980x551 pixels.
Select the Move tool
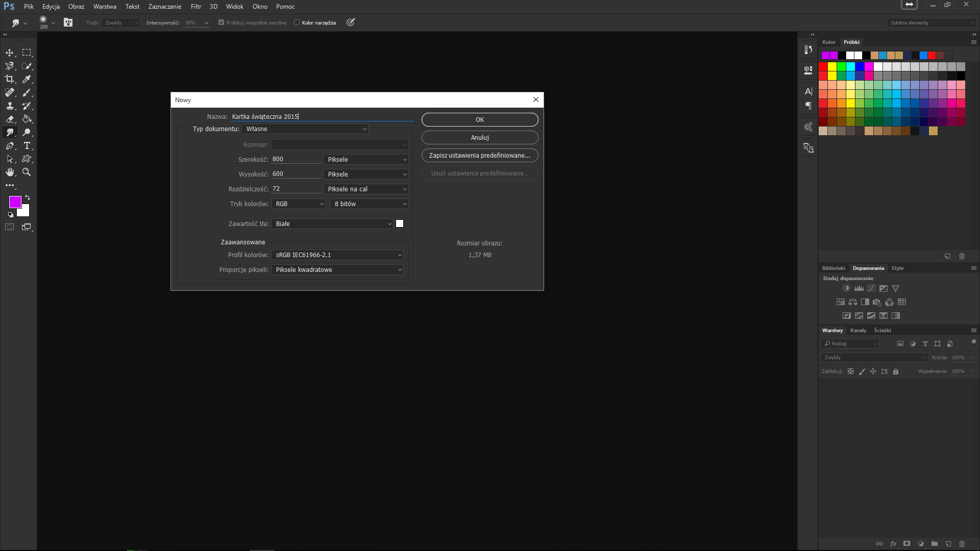pos(10,53)
